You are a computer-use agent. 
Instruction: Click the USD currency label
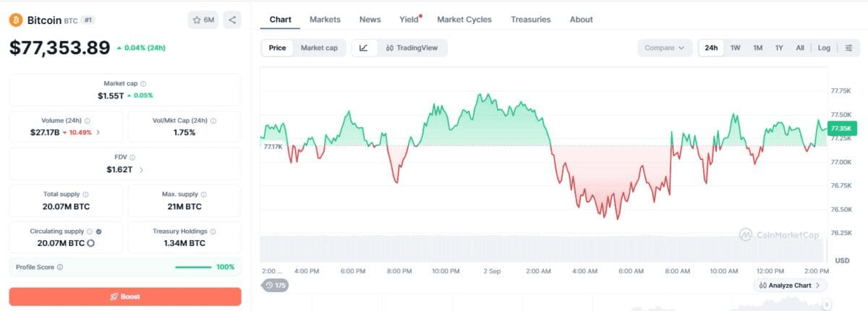842,260
